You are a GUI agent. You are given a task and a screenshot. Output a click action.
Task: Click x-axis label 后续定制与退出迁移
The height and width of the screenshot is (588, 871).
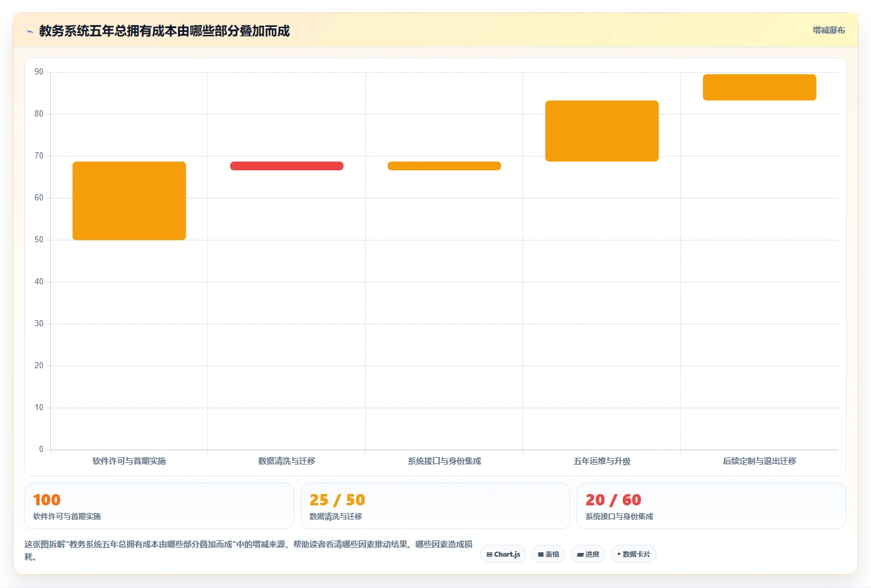759,461
